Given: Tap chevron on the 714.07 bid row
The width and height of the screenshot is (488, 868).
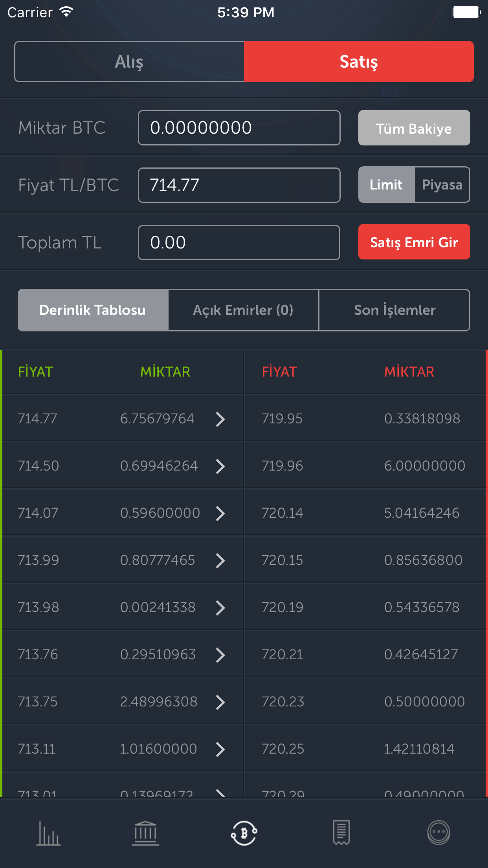Looking at the screenshot, I should click(x=220, y=513).
